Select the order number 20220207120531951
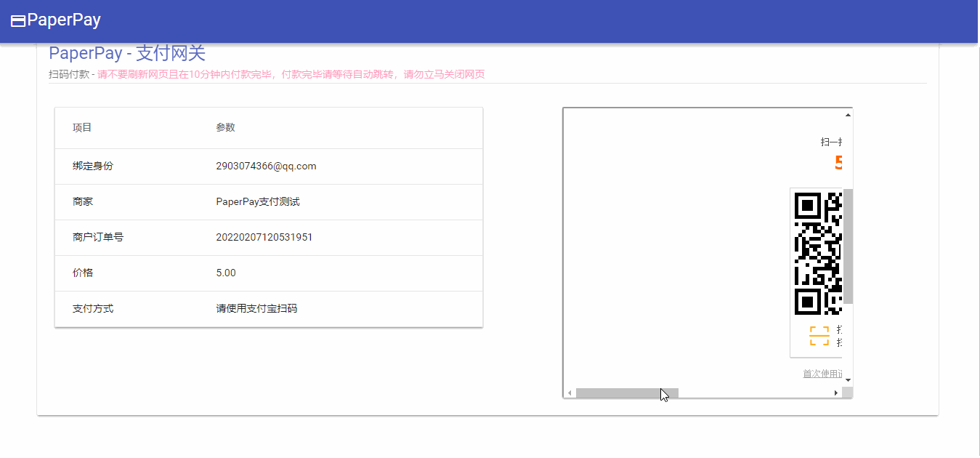 click(264, 237)
